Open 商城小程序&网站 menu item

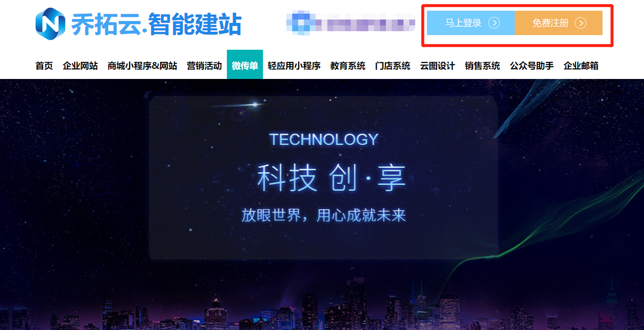[x=142, y=66]
